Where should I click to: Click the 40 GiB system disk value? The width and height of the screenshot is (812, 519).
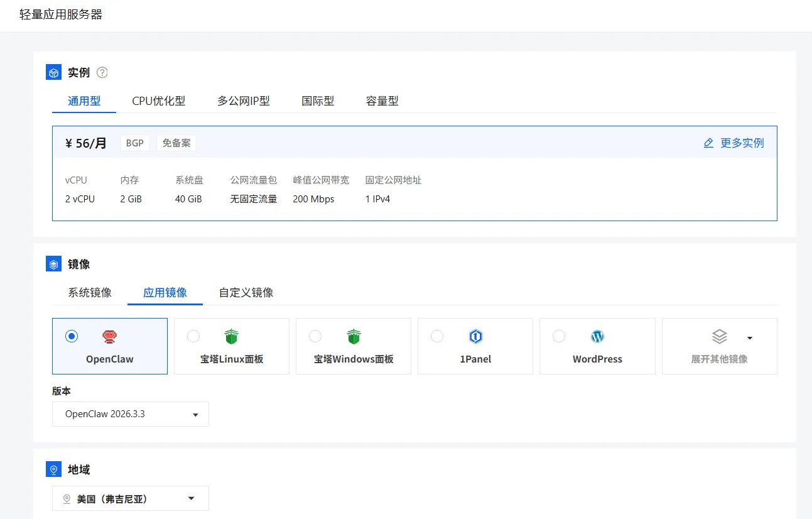[188, 199]
